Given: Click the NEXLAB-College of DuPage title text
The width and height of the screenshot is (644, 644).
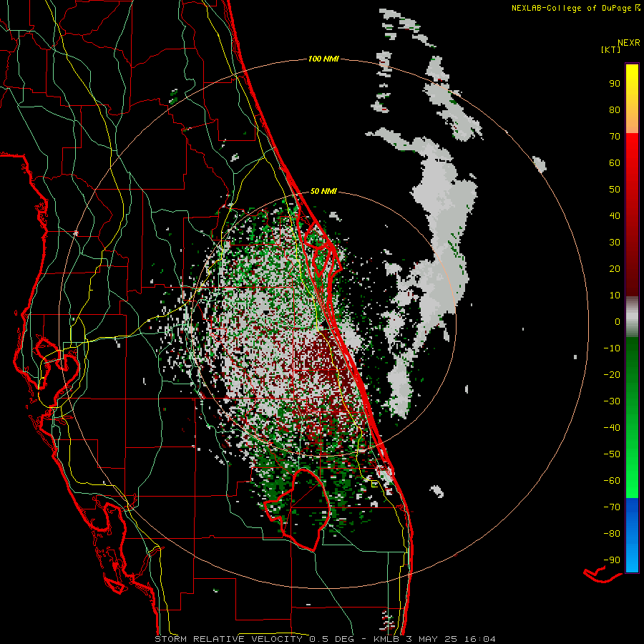Looking at the screenshot, I should (x=572, y=8).
